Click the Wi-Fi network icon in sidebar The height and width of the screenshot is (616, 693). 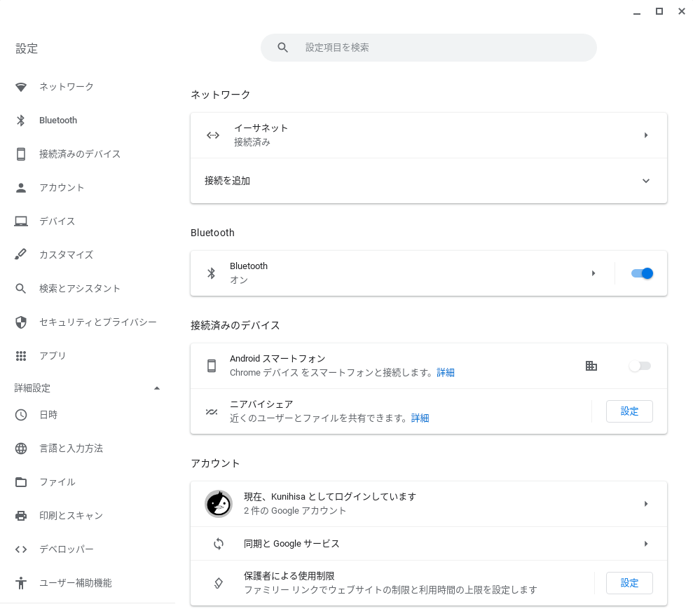click(21, 87)
